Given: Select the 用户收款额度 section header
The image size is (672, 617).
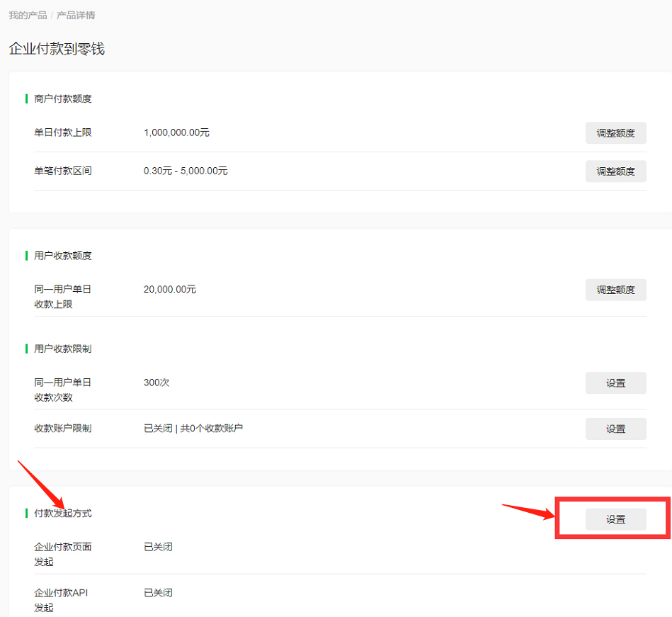Looking at the screenshot, I should tap(63, 256).
